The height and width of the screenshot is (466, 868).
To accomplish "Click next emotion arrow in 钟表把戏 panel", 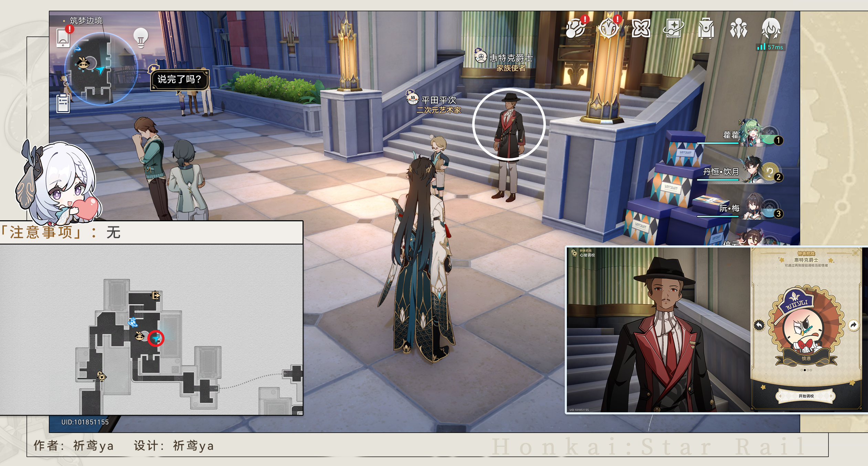I will [x=853, y=325].
